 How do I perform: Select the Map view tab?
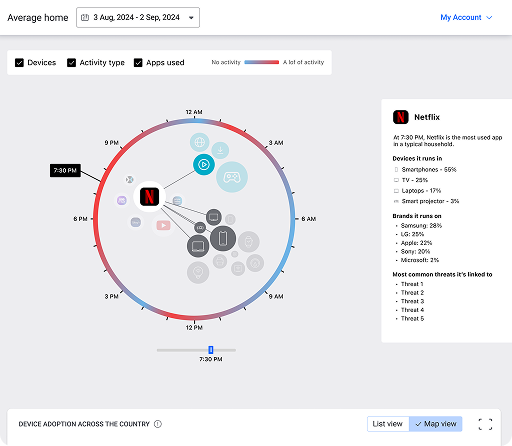pos(436,424)
